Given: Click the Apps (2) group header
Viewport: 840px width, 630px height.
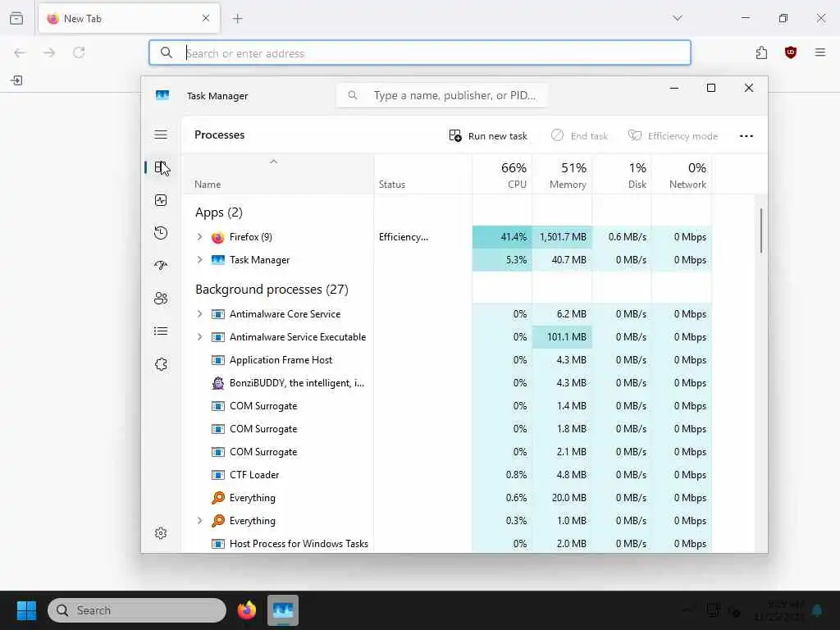Looking at the screenshot, I should [218, 212].
